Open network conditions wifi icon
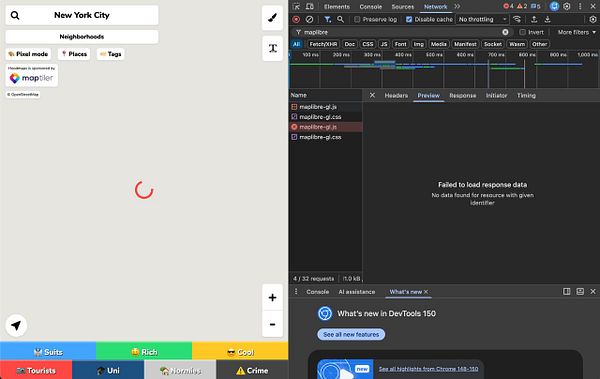 point(517,19)
